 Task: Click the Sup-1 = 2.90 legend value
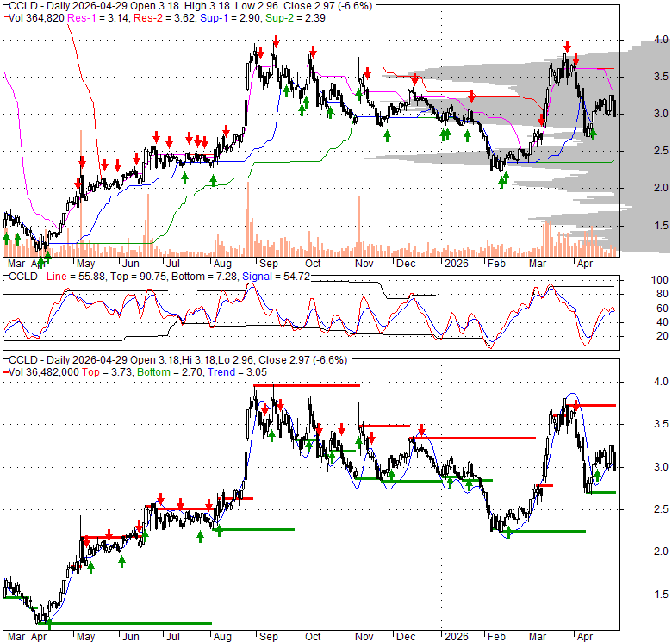231,18
